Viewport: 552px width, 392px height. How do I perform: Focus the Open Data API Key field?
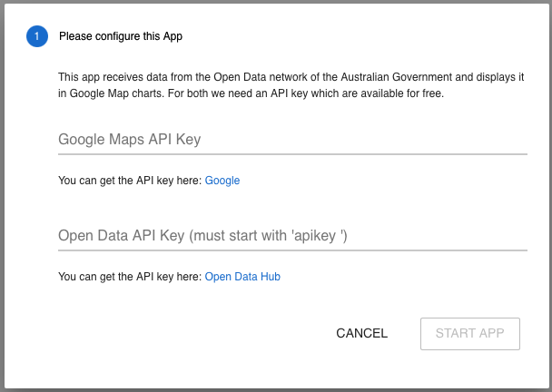pyautogui.click(x=292, y=236)
